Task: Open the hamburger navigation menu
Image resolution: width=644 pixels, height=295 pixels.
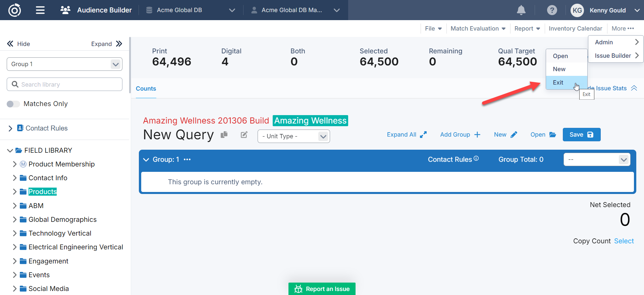Action: tap(40, 10)
